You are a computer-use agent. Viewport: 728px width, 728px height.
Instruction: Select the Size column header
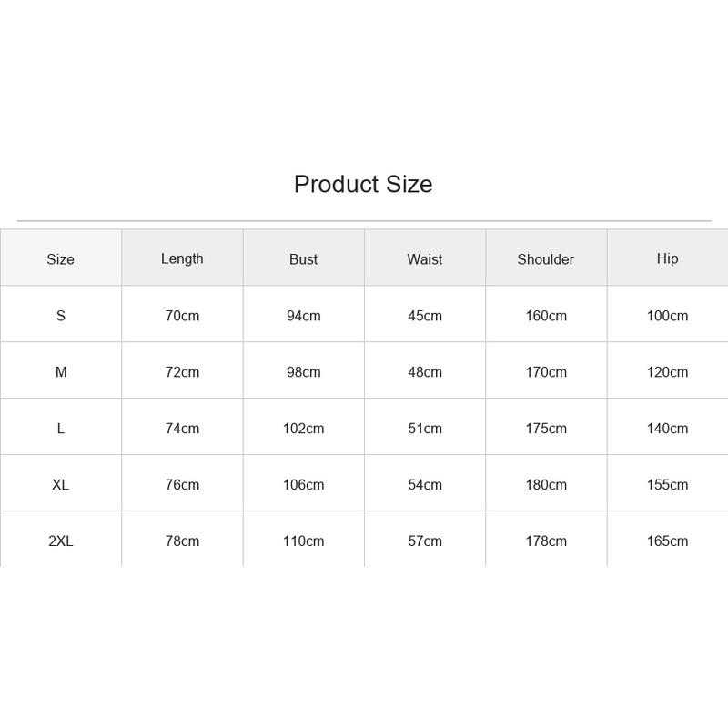[60, 259]
